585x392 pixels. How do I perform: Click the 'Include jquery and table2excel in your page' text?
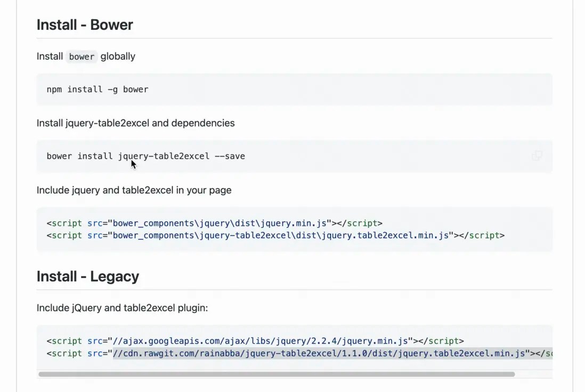pos(134,190)
